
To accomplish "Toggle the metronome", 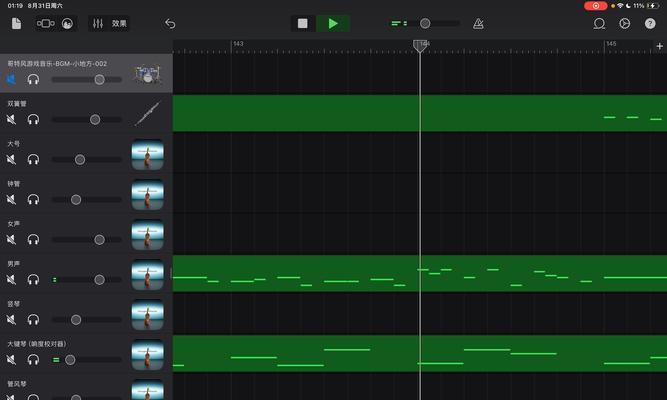I will click(478, 23).
